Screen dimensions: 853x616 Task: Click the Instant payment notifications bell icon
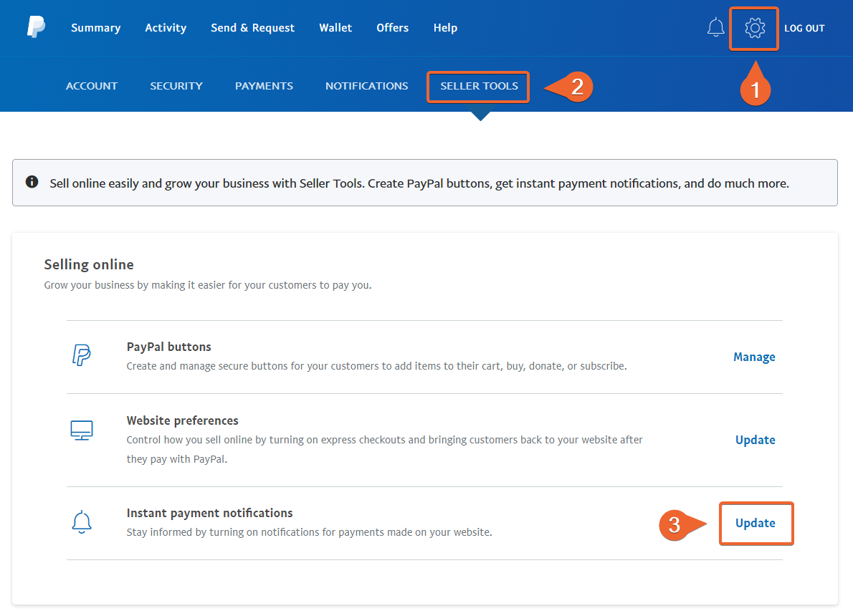[82, 522]
